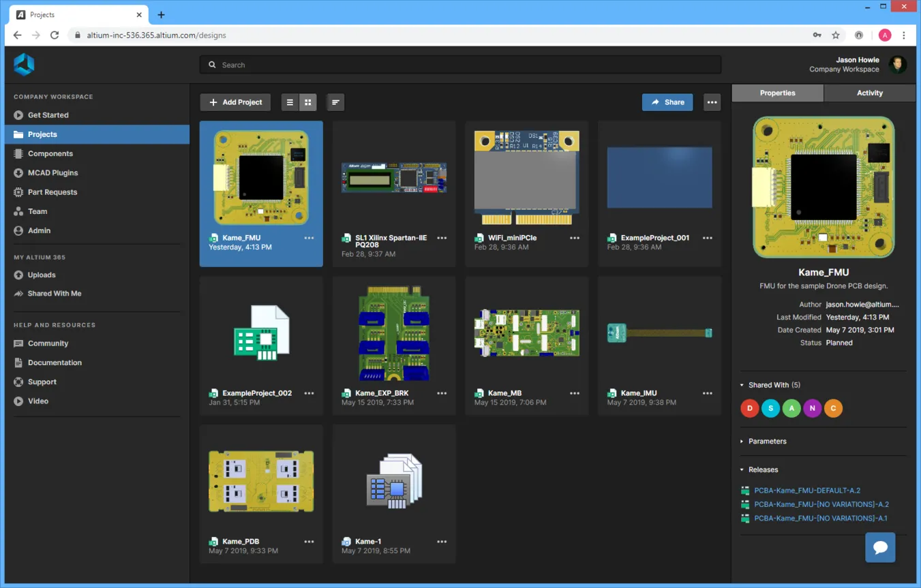The width and height of the screenshot is (921, 588).
Task: Click the sort order icon in toolbar
Action: tap(335, 102)
